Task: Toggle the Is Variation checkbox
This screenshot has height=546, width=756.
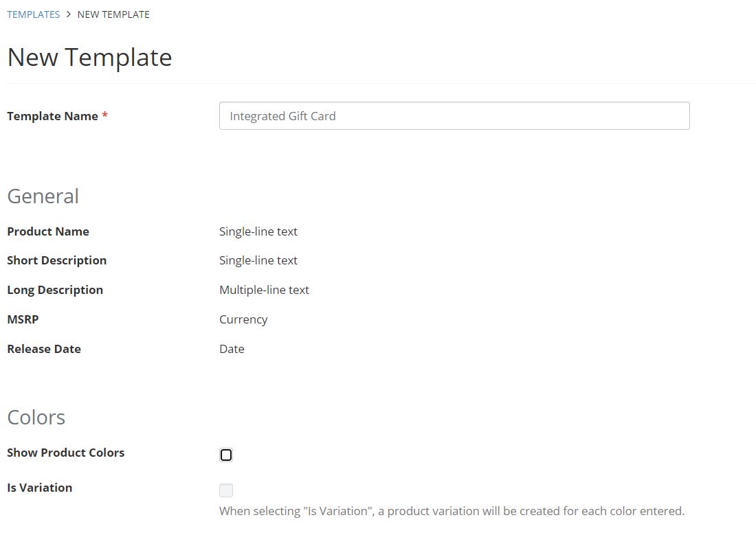Action: pos(226,490)
